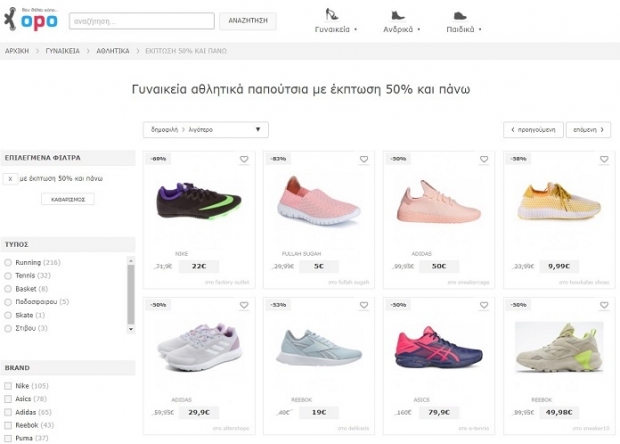Viewport: 620px width, 444px height.
Task: Select the Ποδοσφαίρου type radio button
Action: click(8, 302)
